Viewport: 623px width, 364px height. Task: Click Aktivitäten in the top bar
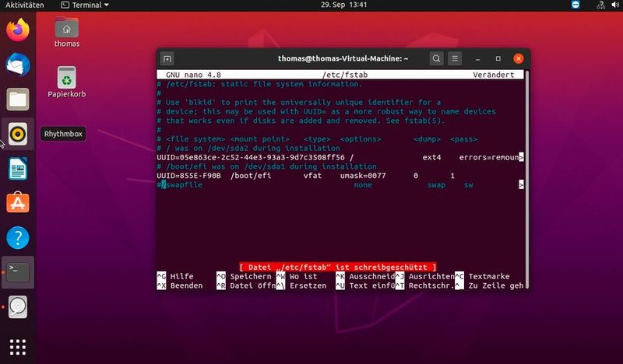click(25, 5)
